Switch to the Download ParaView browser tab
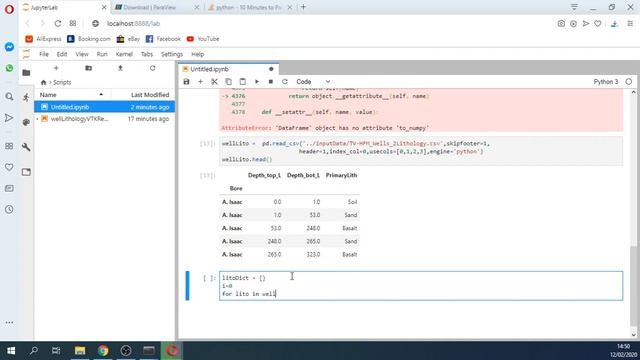The image size is (640, 360). (157, 7)
